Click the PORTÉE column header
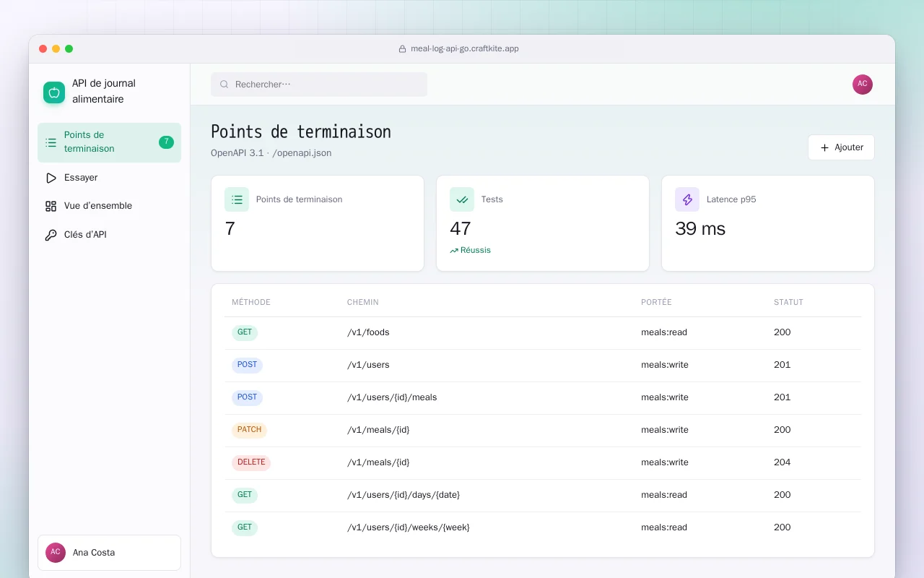 click(x=656, y=303)
